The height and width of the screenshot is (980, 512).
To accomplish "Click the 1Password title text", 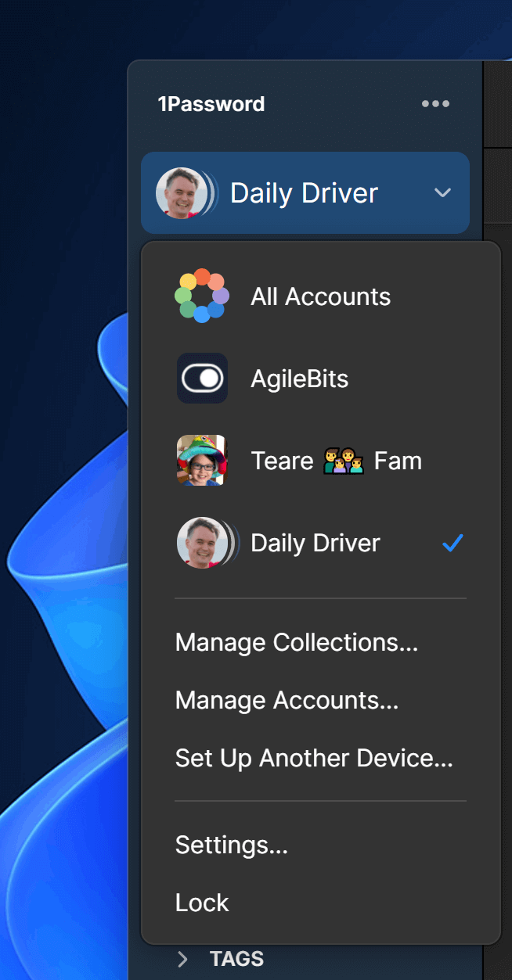I will (x=211, y=104).
